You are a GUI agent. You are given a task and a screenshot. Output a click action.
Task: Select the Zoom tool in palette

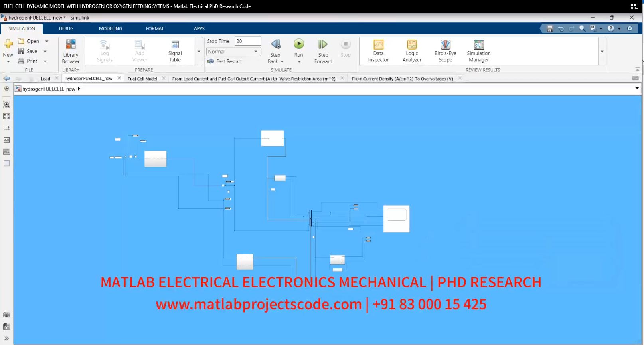(6, 105)
